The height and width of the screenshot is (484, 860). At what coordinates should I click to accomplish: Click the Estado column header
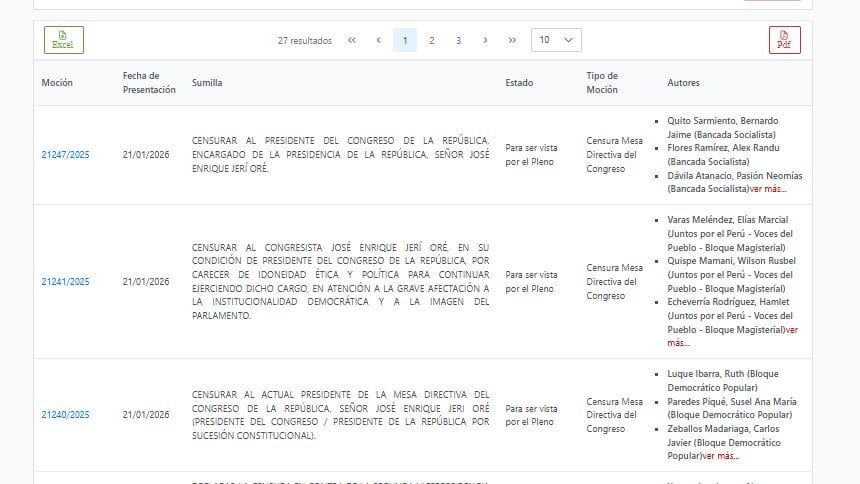click(519, 83)
